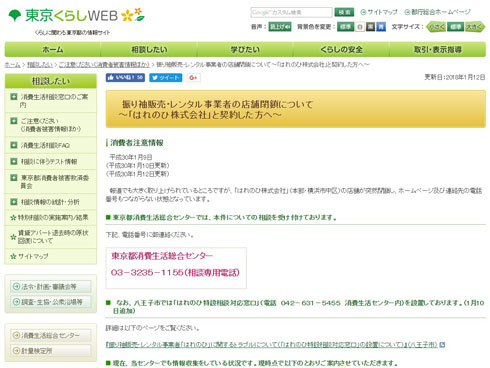The width and height of the screenshot is (490, 368).
Task: Select the blue background color swatch
Action: 381,27
